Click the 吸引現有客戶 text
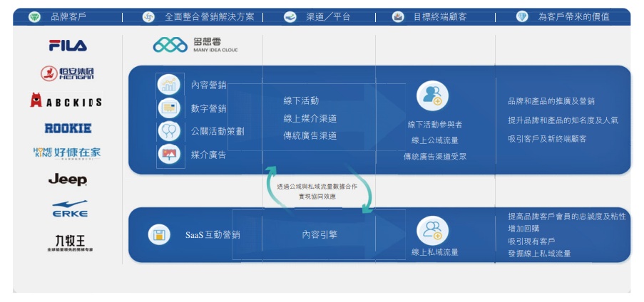 [x=531, y=241]
